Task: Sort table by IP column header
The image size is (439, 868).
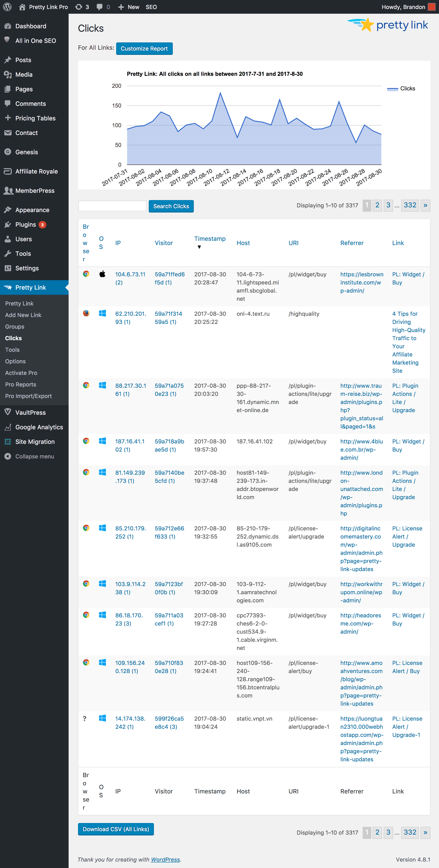Action: click(x=118, y=243)
